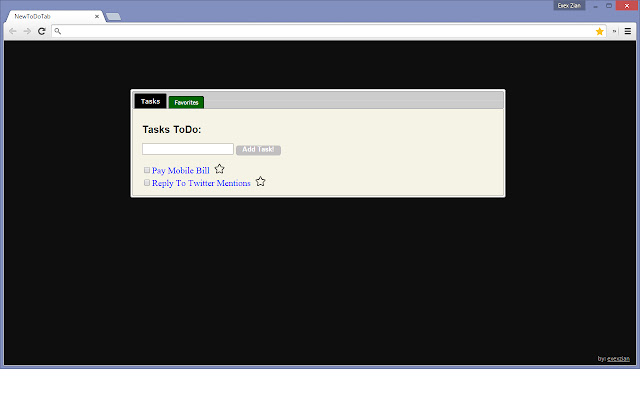Check the Pay Mobile Bill checkbox
Screen dimensions: 640x400
click(x=147, y=170)
